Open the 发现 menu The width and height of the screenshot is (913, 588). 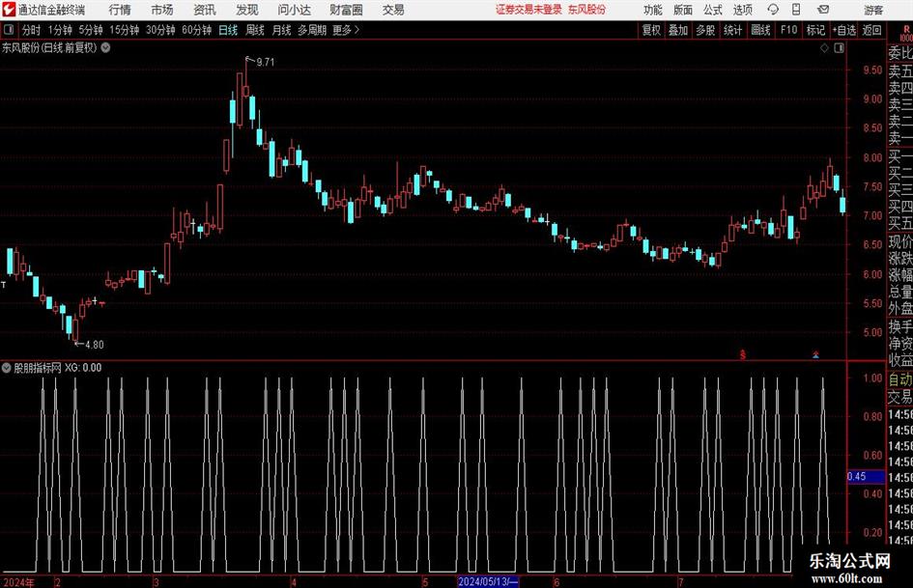[247, 10]
